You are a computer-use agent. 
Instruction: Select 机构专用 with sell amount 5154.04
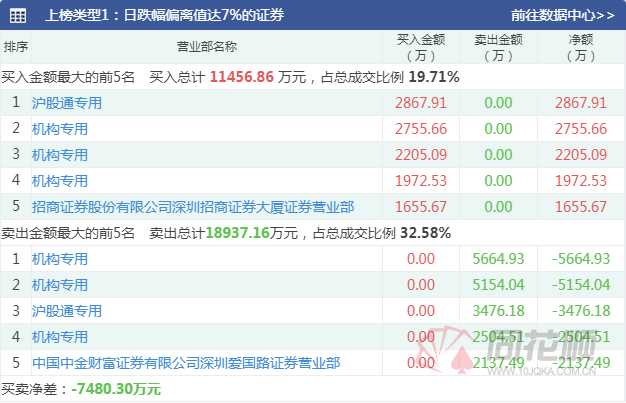coord(60,284)
